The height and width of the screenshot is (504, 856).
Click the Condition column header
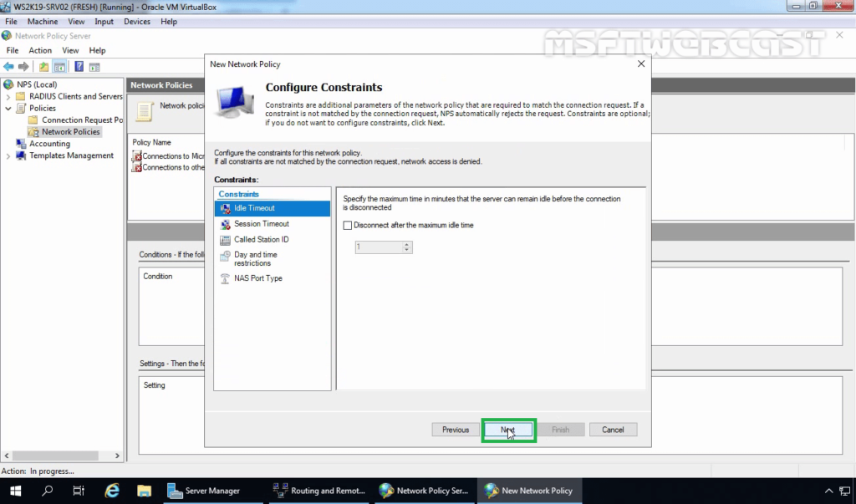(158, 277)
